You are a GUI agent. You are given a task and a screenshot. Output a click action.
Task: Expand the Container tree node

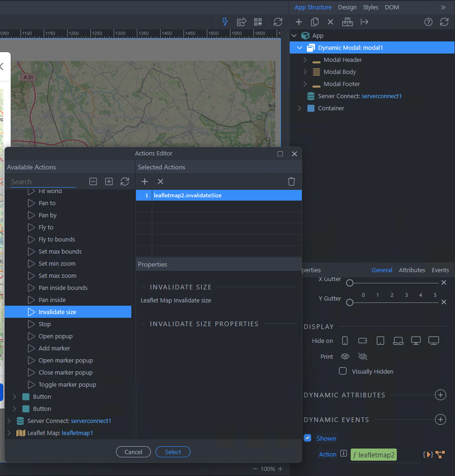tap(299, 108)
